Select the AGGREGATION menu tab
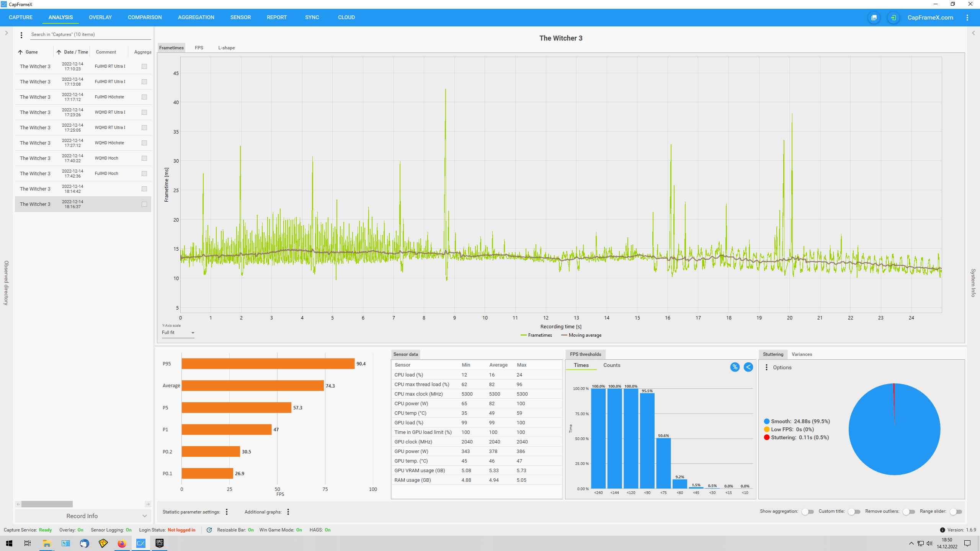 point(195,17)
